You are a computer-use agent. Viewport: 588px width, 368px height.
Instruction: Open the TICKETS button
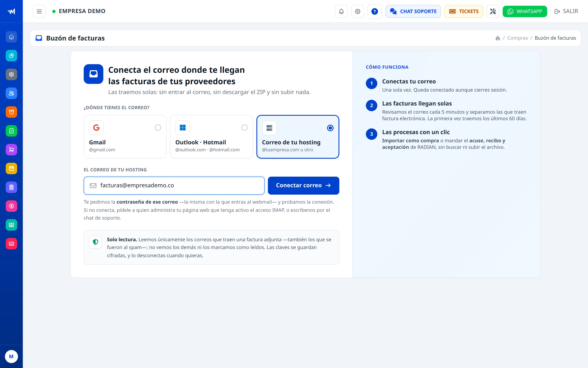[464, 11]
